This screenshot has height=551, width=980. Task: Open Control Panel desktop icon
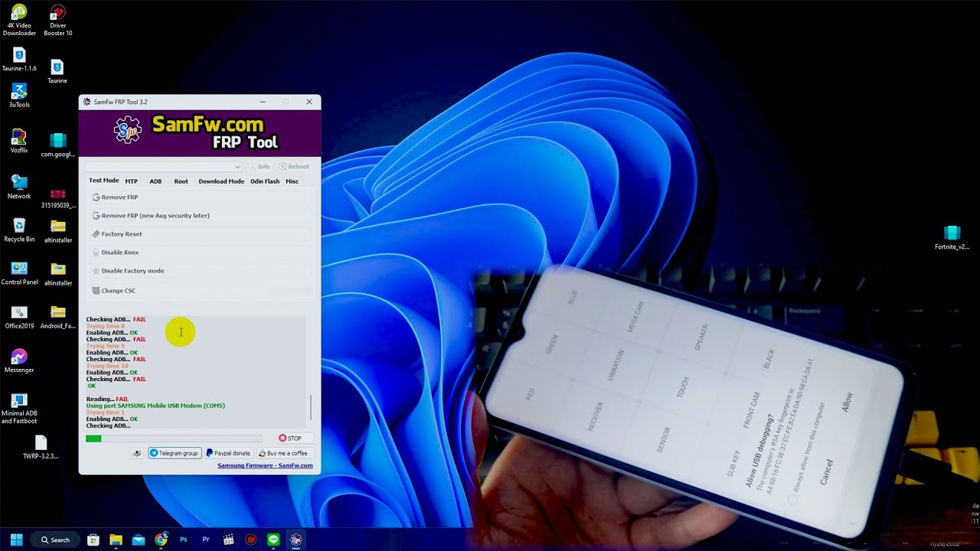(19, 273)
